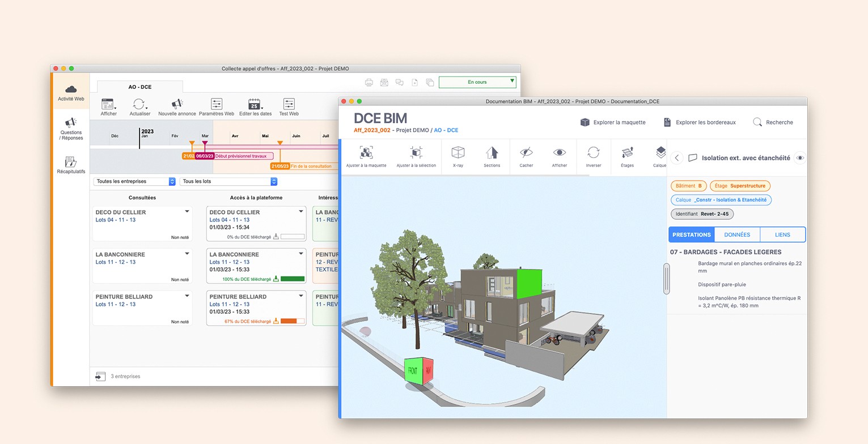Click 21/05/23 Fin de la consultation marker
Image resolution: width=868 pixels, height=444 pixels.
tap(304, 166)
